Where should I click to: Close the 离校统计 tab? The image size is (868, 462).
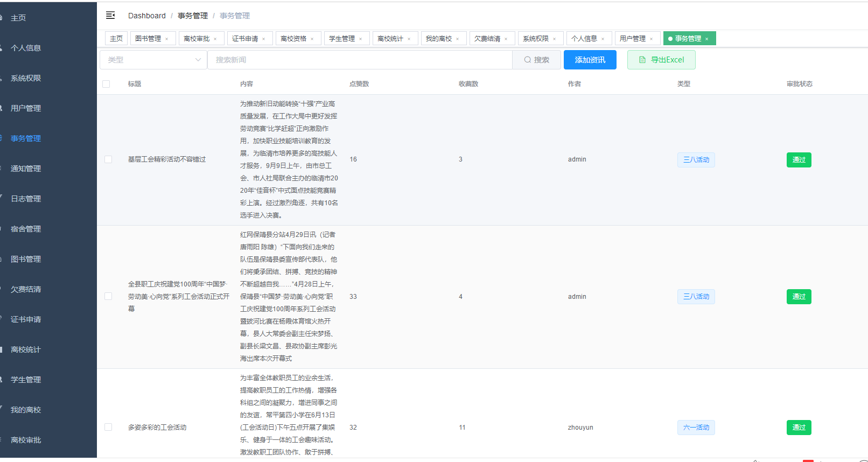[x=409, y=39]
